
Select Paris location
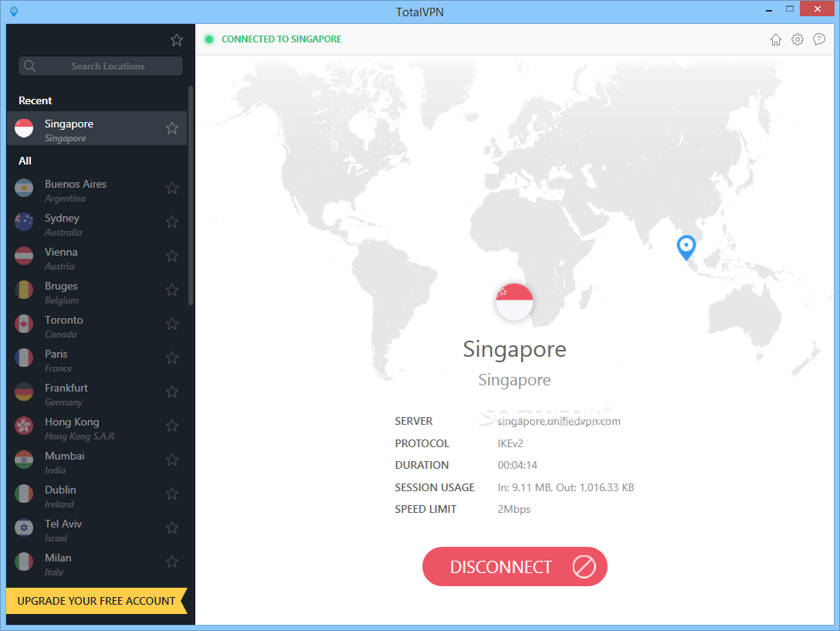pyautogui.click(x=97, y=360)
